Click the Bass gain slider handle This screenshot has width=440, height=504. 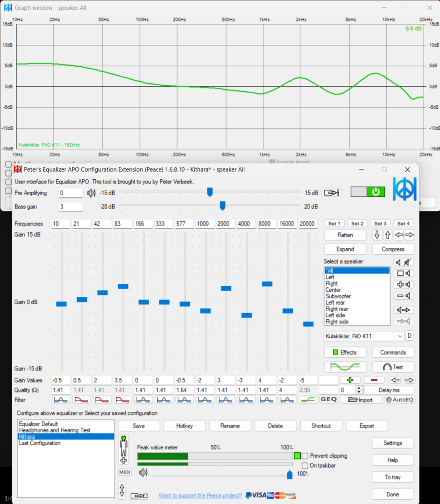(222, 206)
